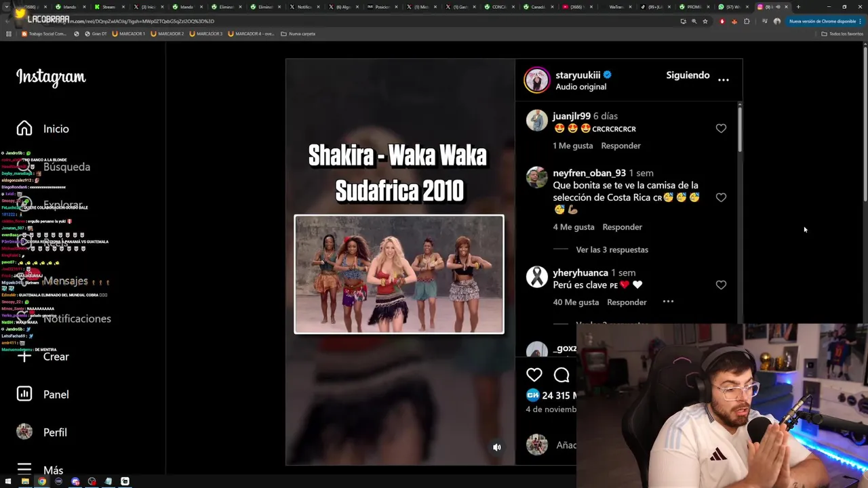Click the Waka Waka video frame
The width and height of the screenshot is (868, 488).
(399, 274)
